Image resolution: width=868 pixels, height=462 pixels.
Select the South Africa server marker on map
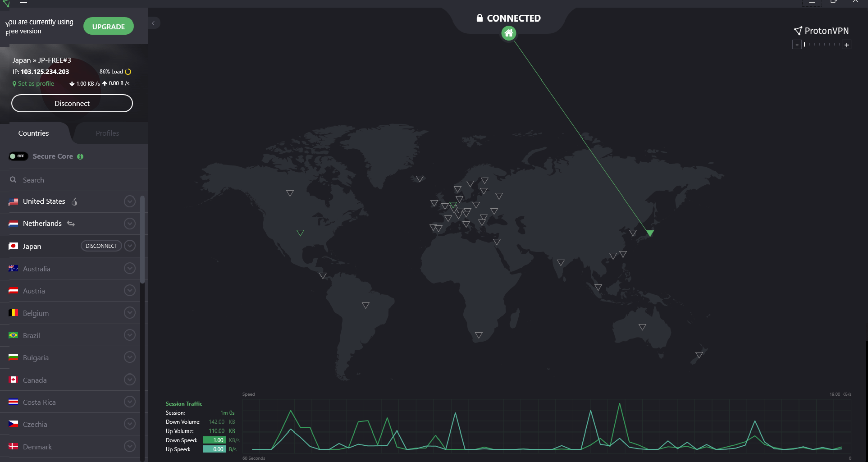click(479, 335)
